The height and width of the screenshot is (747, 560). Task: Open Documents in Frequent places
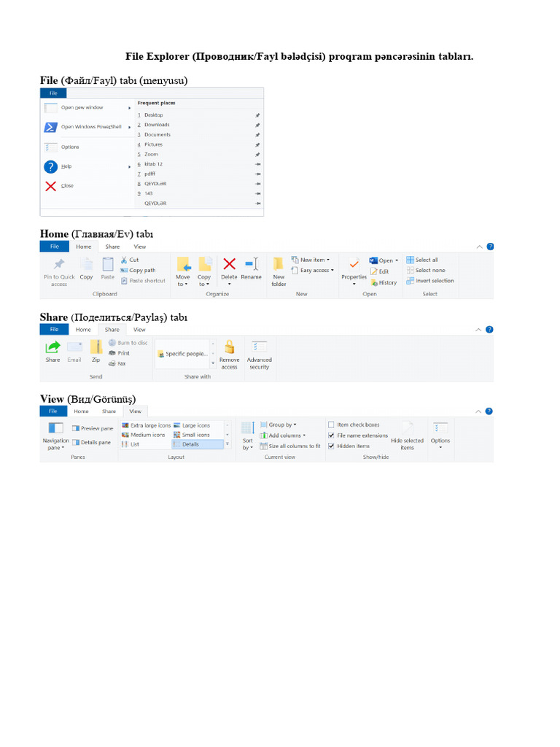coord(157,135)
